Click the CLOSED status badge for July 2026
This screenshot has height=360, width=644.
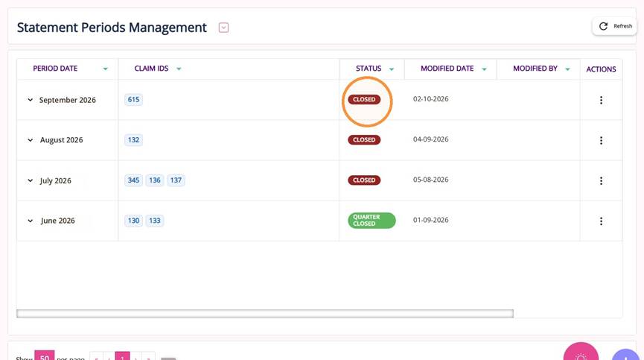coord(364,180)
